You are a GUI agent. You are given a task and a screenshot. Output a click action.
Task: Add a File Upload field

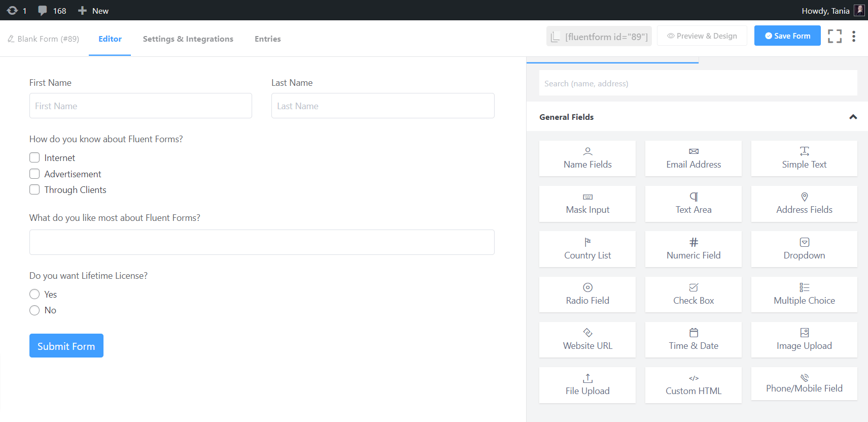click(x=587, y=385)
